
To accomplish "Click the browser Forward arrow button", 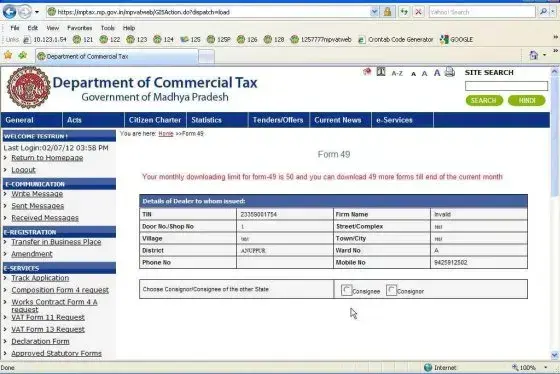I will [24, 12].
